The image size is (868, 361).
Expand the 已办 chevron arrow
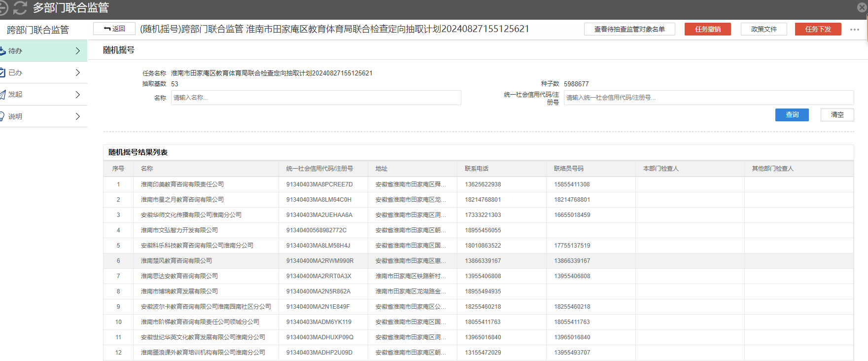(78, 72)
